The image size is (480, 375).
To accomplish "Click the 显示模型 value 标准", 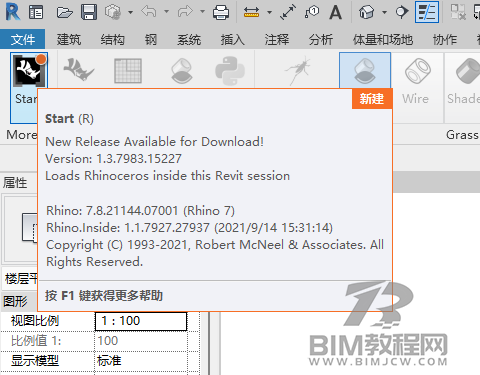I will click(109, 361).
